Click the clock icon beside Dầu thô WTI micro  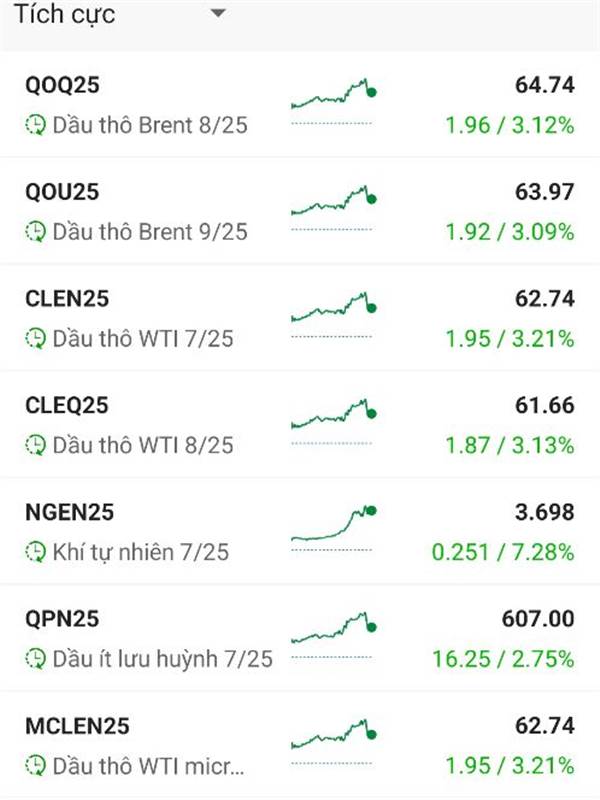point(36,765)
